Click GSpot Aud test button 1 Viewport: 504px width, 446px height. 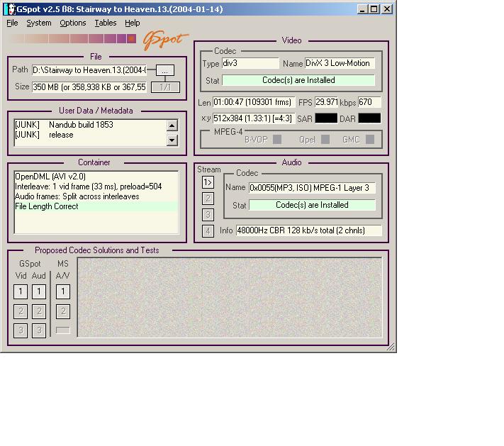pos(39,291)
